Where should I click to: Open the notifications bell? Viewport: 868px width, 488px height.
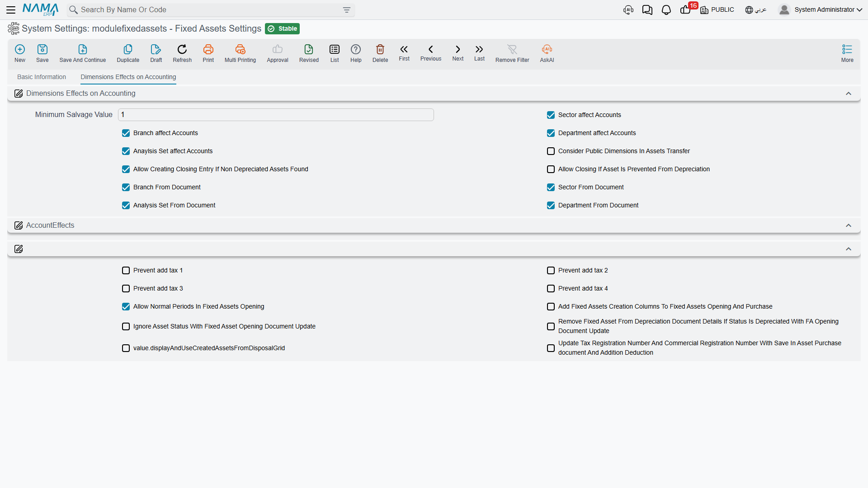pos(666,10)
